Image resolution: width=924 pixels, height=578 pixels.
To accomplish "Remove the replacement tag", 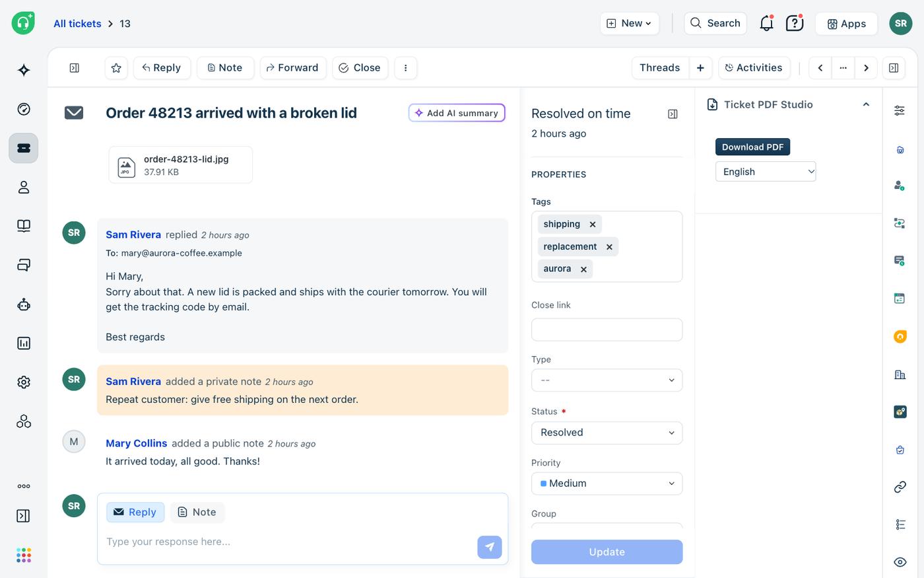I will pyautogui.click(x=609, y=247).
